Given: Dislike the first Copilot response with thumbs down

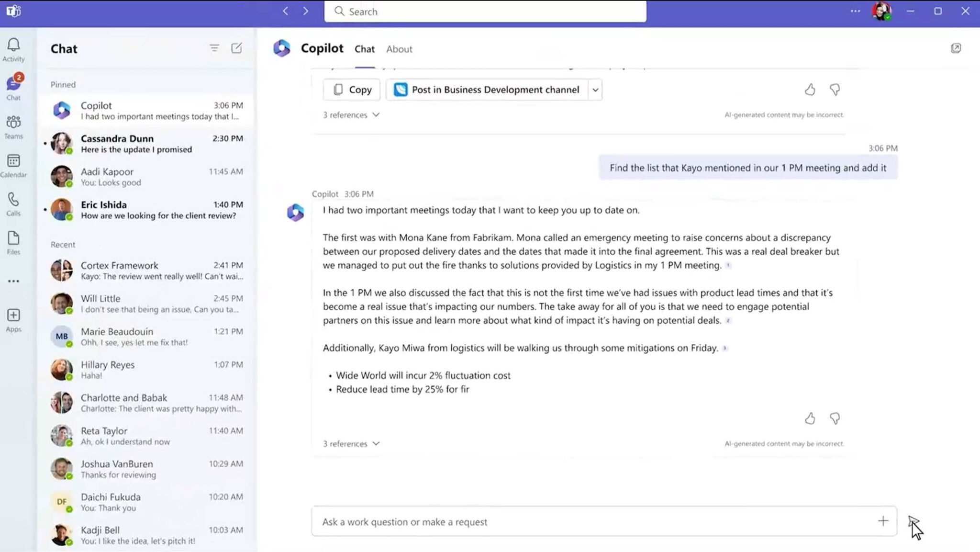Looking at the screenshot, I should [x=835, y=90].
